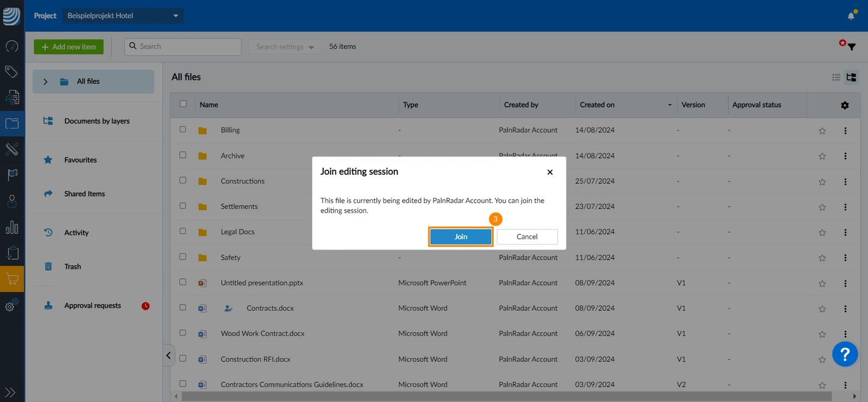This screenshot has width=868, height=402.
Task: Check the Wood Work Contract.docx checkbox
Action: coord(183,333)
